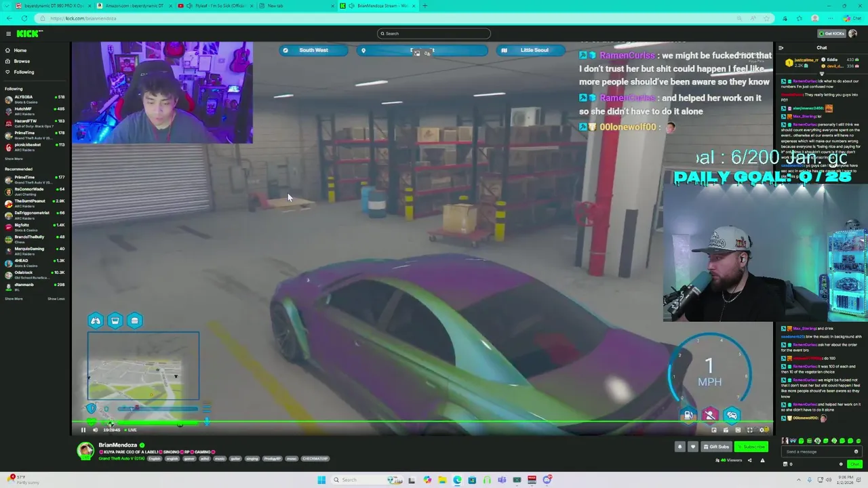Reload the page

24,18
